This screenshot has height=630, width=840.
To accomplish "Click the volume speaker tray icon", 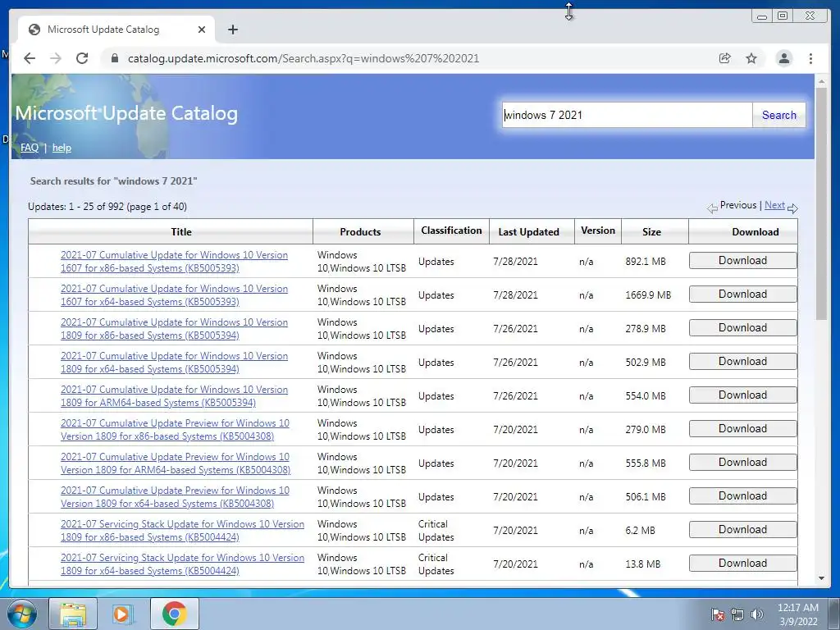I will [x=756, y=614].
